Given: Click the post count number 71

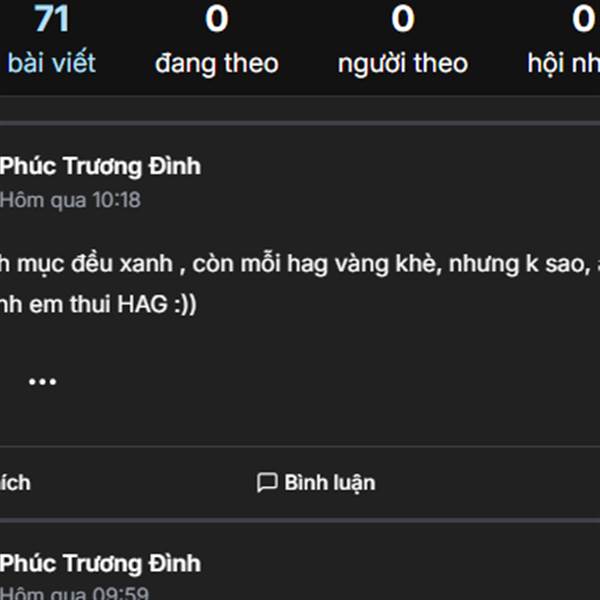Looking at the screenshot, I should [51, 19].
